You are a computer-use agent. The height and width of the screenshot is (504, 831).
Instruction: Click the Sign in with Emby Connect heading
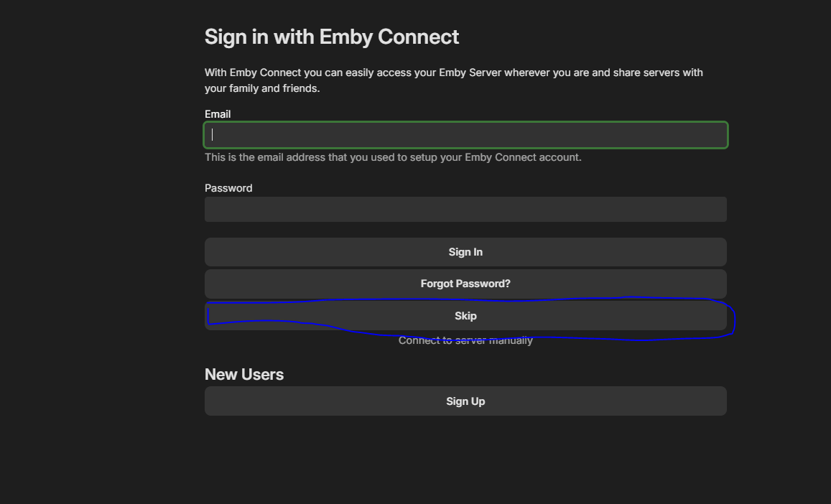pyautogui.click(x=331, y=37)
